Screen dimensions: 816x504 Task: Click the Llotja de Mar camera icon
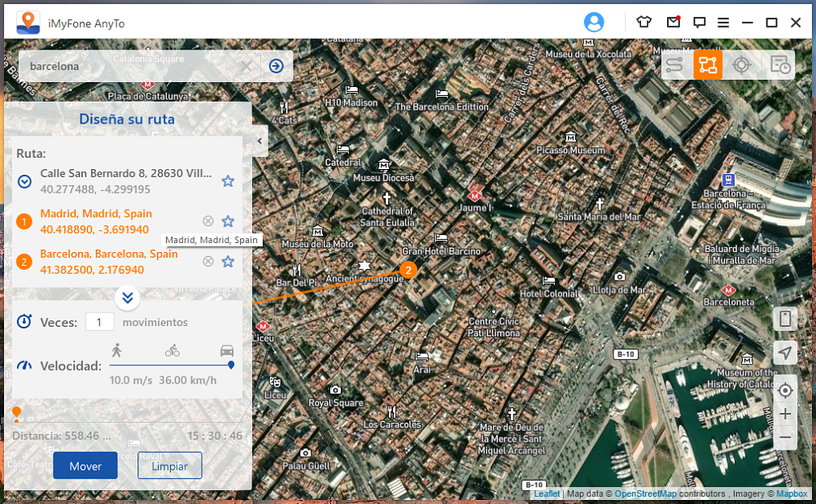(x=619, y=276)
